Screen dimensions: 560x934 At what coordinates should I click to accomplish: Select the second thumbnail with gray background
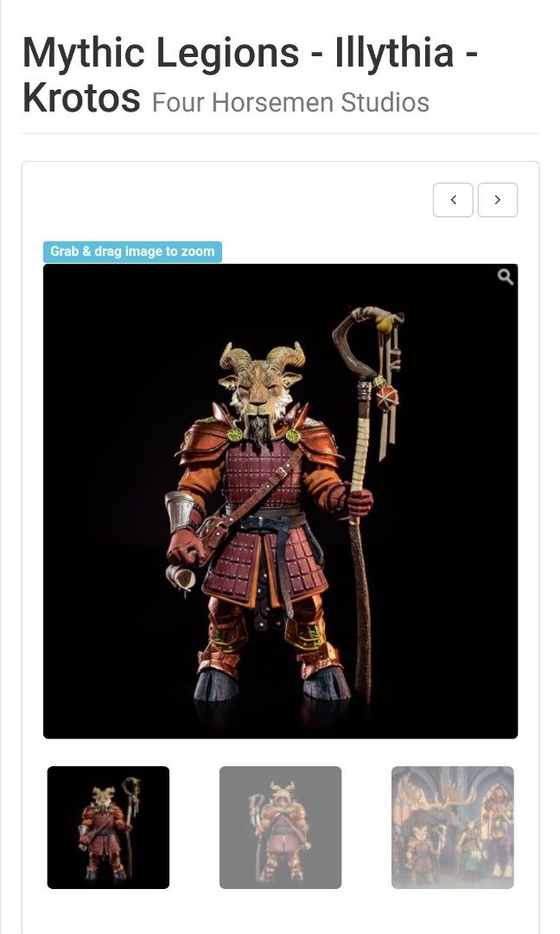[x=280, y=828]
